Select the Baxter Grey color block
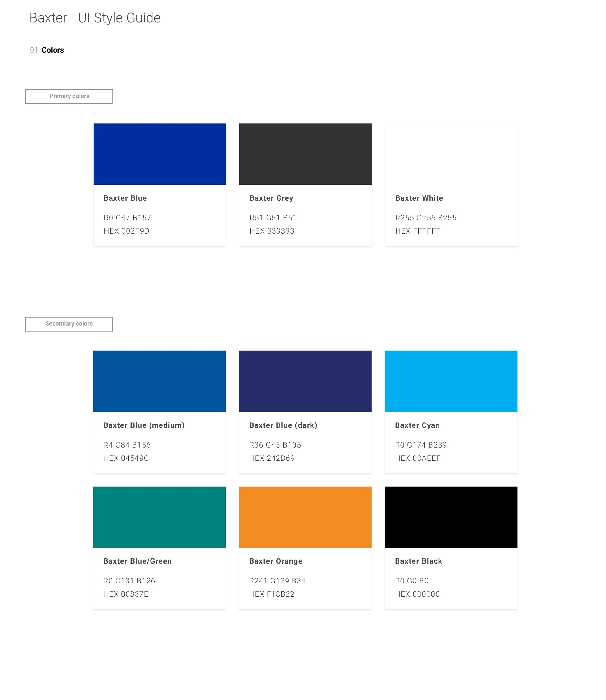606x700 pixels. click(x=305, y=154)
